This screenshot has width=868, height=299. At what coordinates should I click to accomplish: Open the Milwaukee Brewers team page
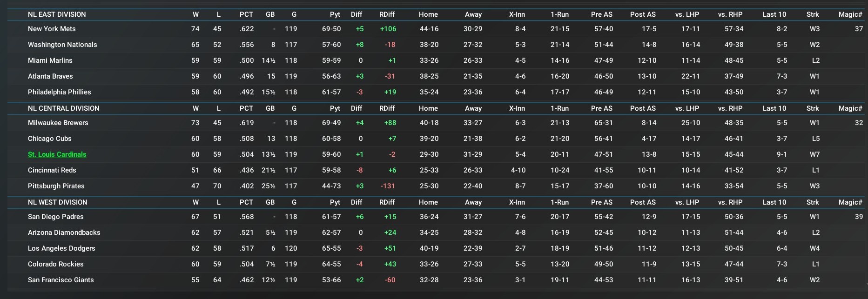pyautogui.click(x=58, y=123)
